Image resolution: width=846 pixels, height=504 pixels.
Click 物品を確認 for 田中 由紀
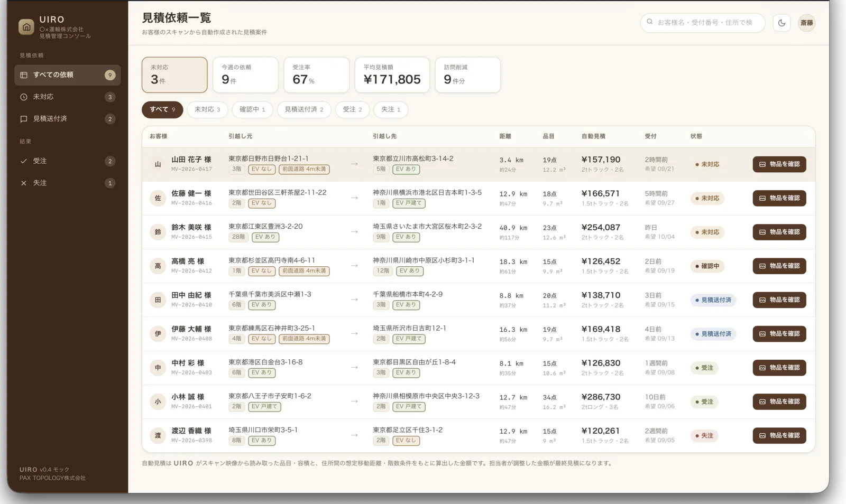click(779, 300)
